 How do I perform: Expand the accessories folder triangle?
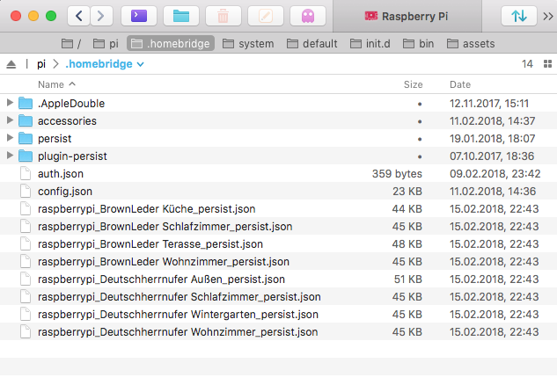11,120
